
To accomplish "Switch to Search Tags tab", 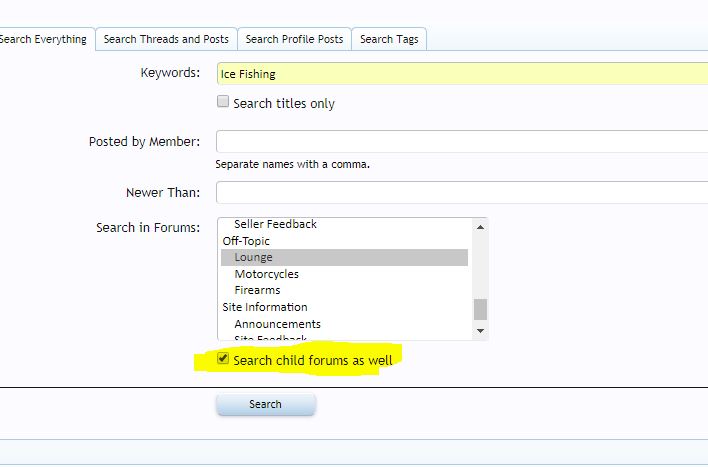I will click(389, 39).
